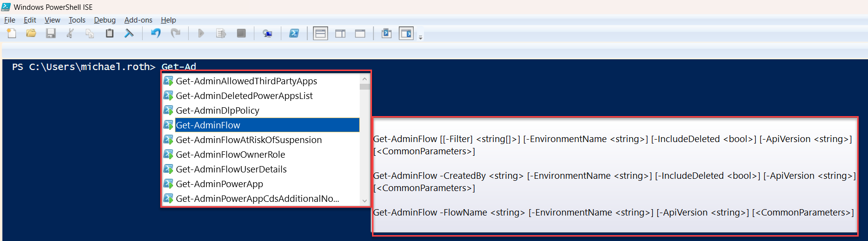Open the Help menu
This screenshot has height=241, width=868.
pyautogui.click(x=169, y=20)
